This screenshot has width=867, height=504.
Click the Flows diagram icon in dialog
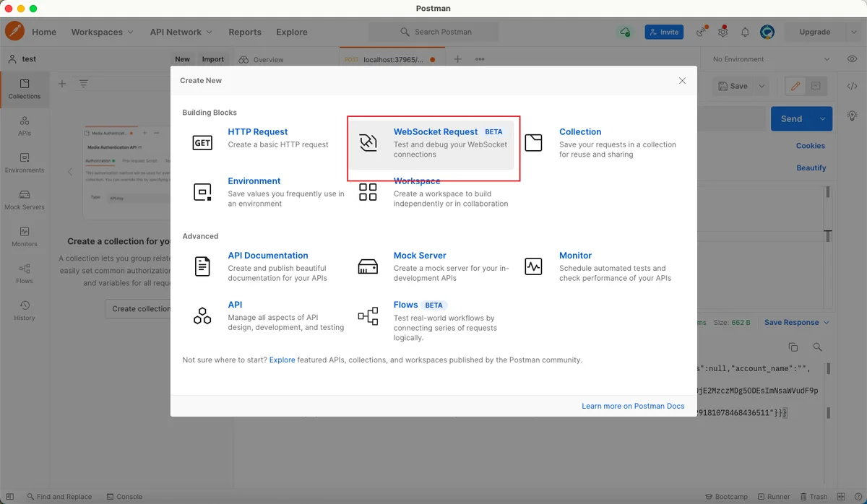pyautogui.click(x=368, y=316)
